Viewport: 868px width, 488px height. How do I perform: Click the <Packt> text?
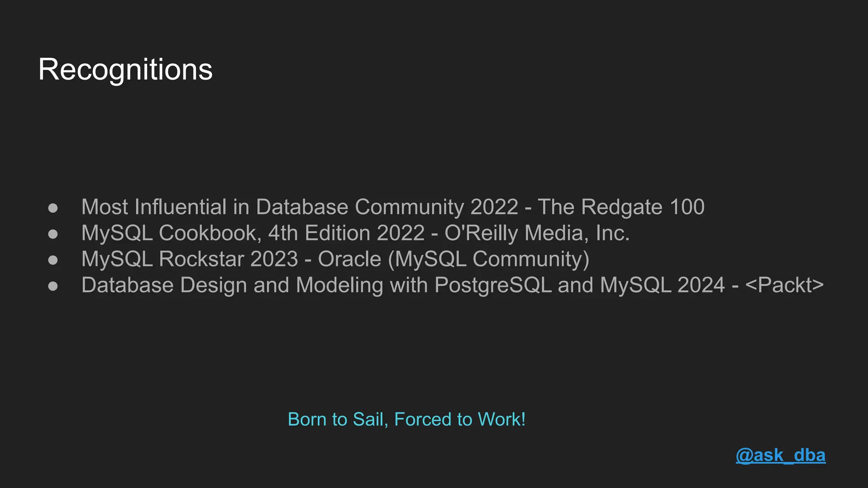tap(785, 285)
